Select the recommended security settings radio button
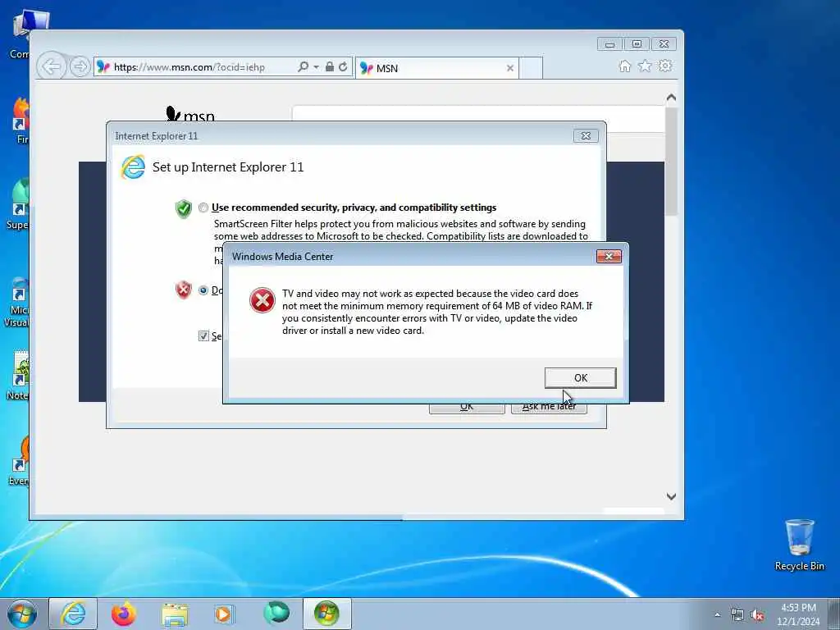This screenshot has height=630, width=840. tap(203, 208)
